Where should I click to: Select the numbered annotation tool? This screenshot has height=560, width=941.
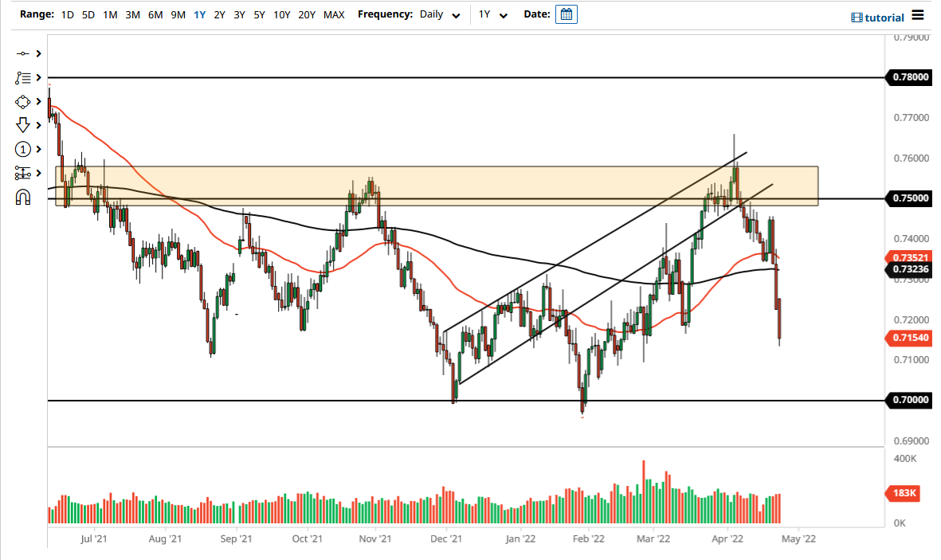(x=22, y=149)
